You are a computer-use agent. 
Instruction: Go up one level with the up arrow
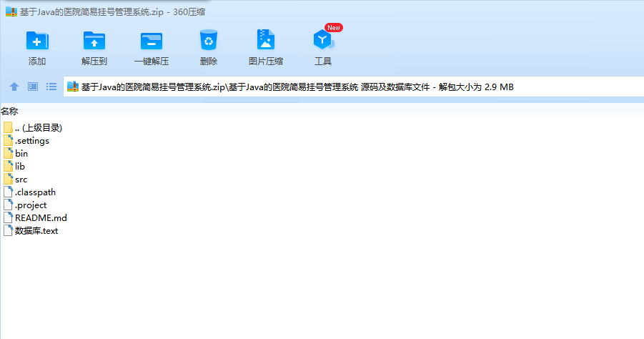click(x=14, y=87)
